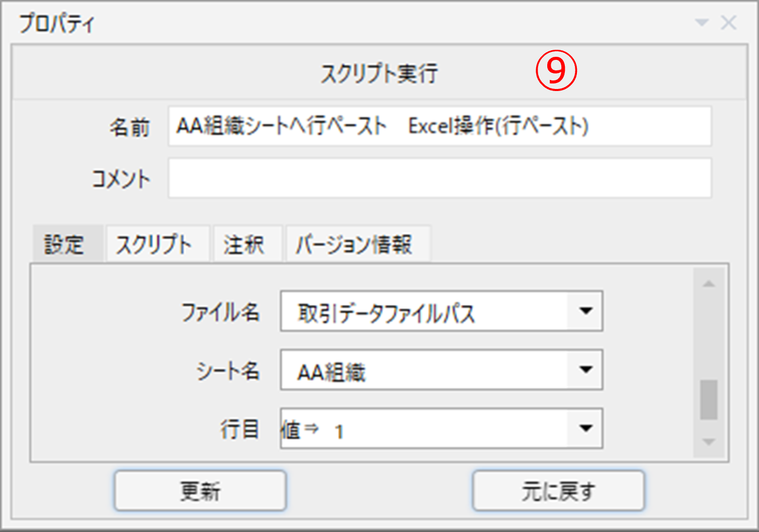Click the 名前 text field

coord(439,126)
